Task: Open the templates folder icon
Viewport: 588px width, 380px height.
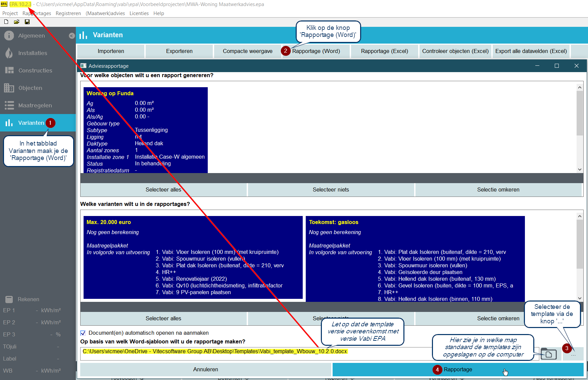Action: click(x=549, y=354)
